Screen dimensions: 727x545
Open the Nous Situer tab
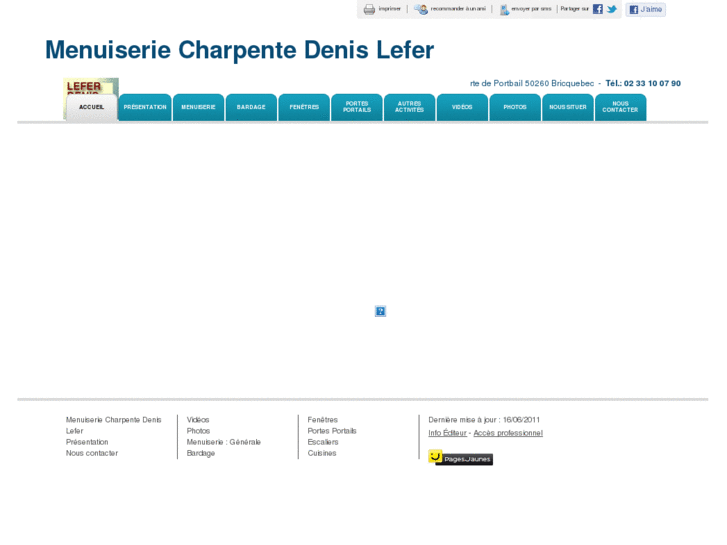tap(568, 108)
